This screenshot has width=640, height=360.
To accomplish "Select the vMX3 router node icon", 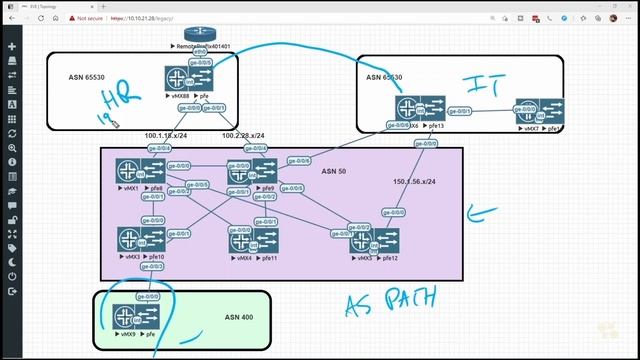I will (x=129, y=240).
